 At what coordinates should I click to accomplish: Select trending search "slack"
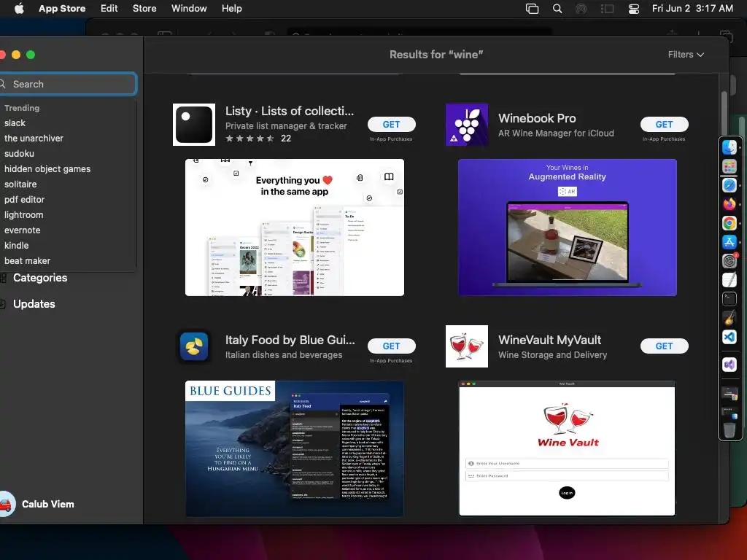(15, 122)
